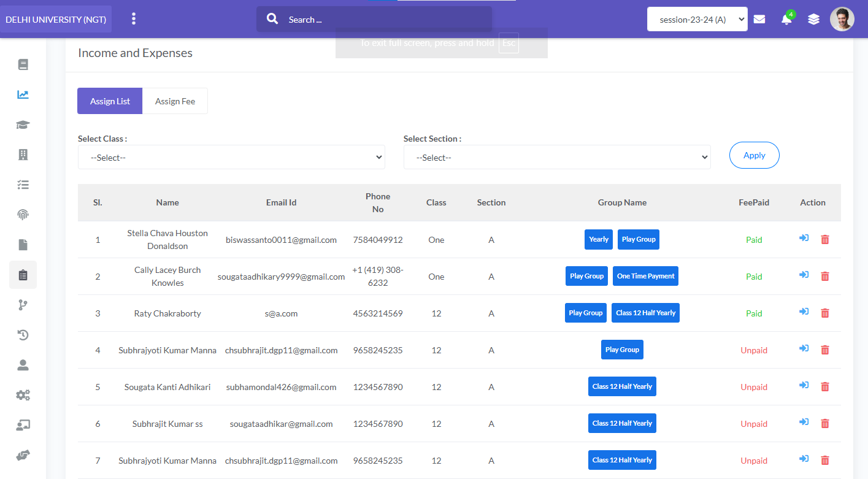Open the history clock sidebar icon
The height and width of the screenshot is (479, 868).
click(x=23, y=335)
